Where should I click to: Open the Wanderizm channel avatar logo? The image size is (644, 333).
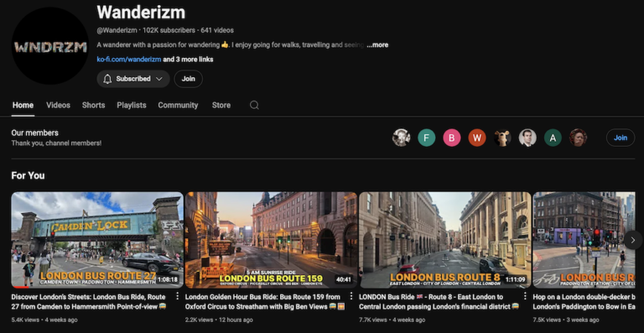(49, 45)
